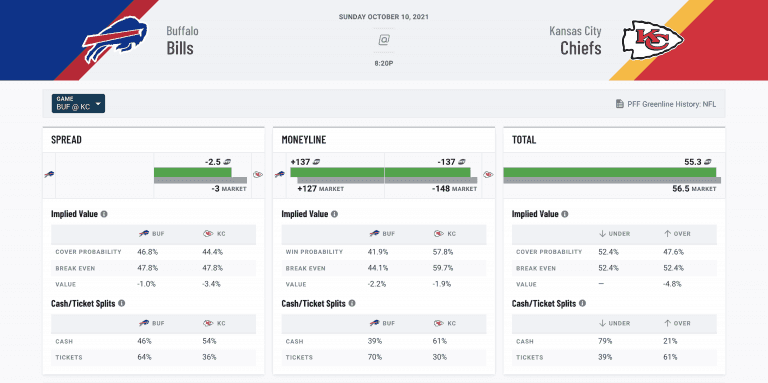
Task: Click the 61% KC moneyline cash
Action: (x=440, y=341)
